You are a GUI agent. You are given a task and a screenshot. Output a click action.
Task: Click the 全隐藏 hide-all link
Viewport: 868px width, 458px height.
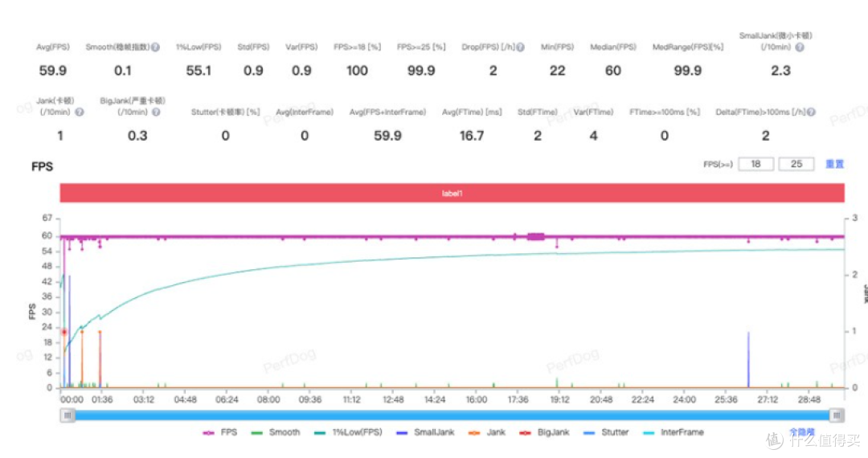802,432
